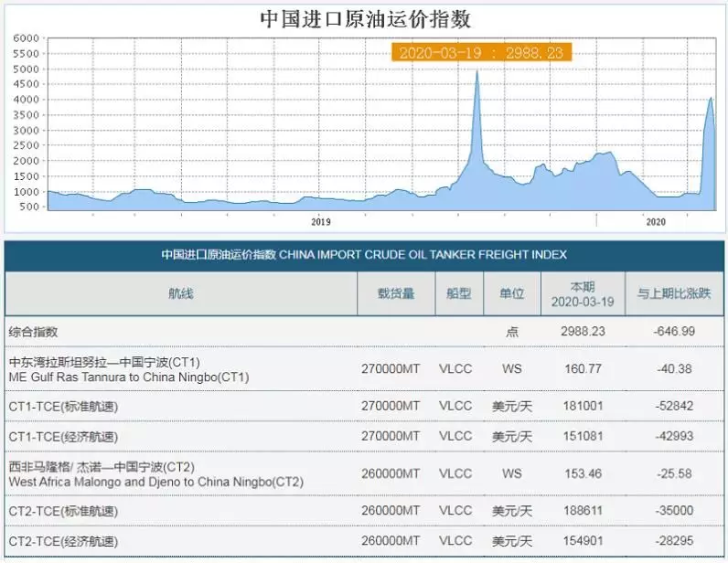Click the 载货量 column header
This screenshot has height=563, width=728.
pos(396,293)
